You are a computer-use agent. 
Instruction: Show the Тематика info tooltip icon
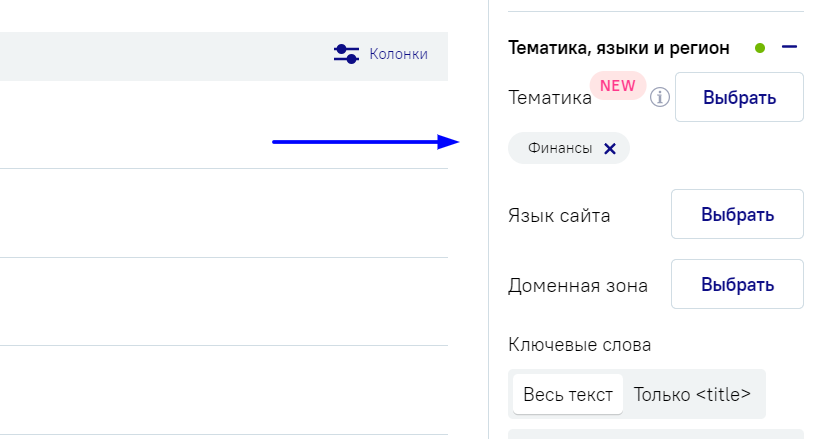[660, 97]
